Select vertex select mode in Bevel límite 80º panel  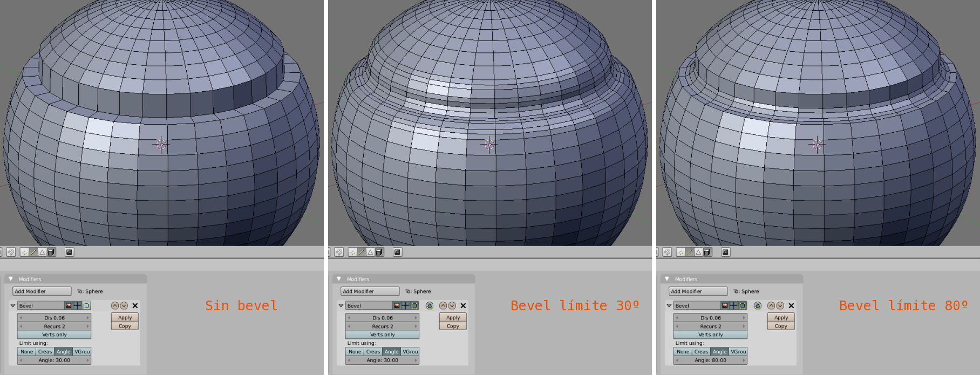680,252
